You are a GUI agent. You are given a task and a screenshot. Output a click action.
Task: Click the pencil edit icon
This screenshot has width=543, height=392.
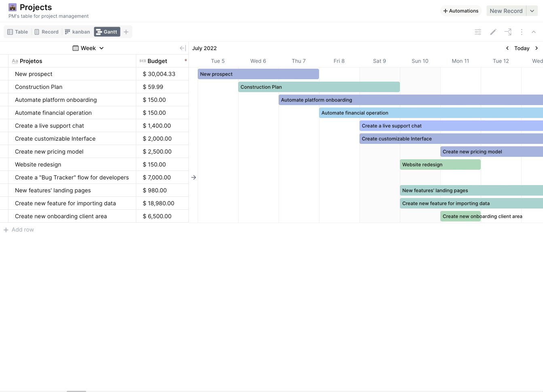click(493, 32)
